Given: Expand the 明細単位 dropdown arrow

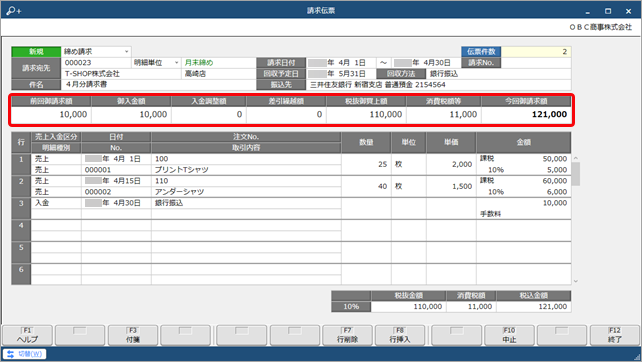Looking at the screenshot, I should [x=176, y=63].
